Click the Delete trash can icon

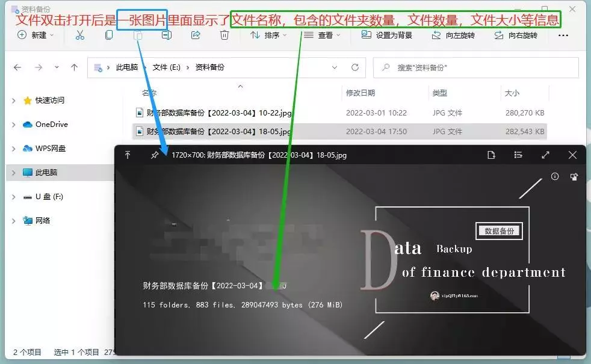pyautogui.click(x=224, y=35)
